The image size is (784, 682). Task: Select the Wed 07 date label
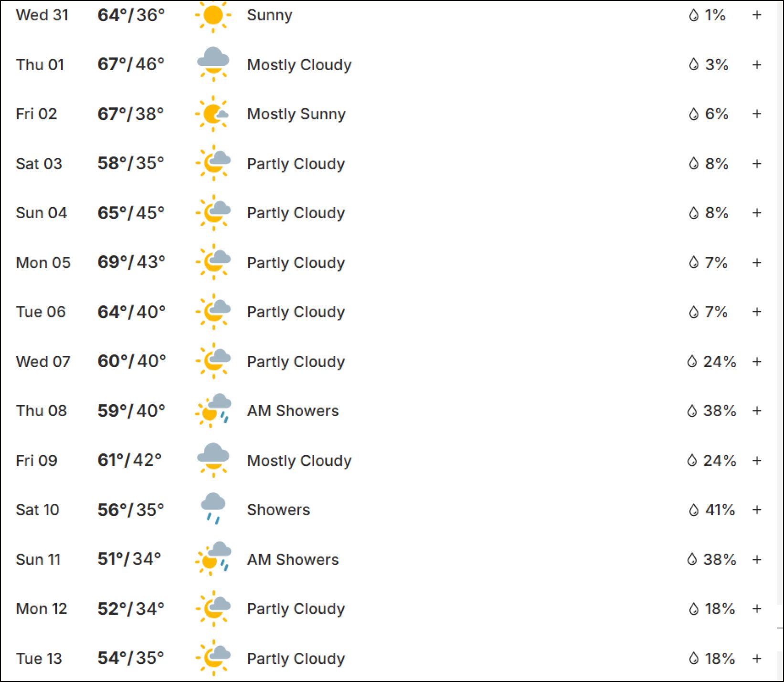(x=43, y=361)
